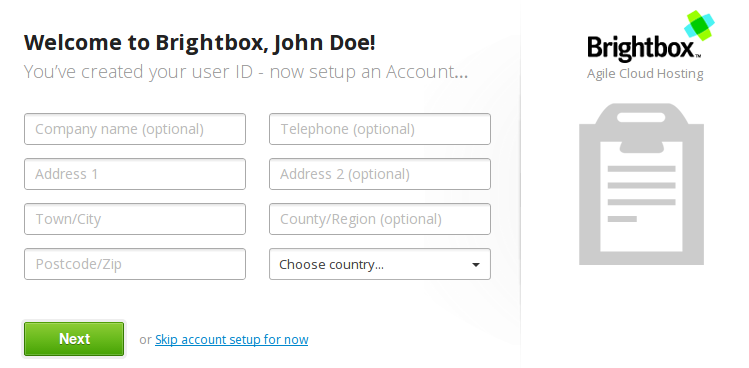This screenshot has height=368, width=749.
Task: Activate the Postcode/Zip field
Action: [135, 264]
